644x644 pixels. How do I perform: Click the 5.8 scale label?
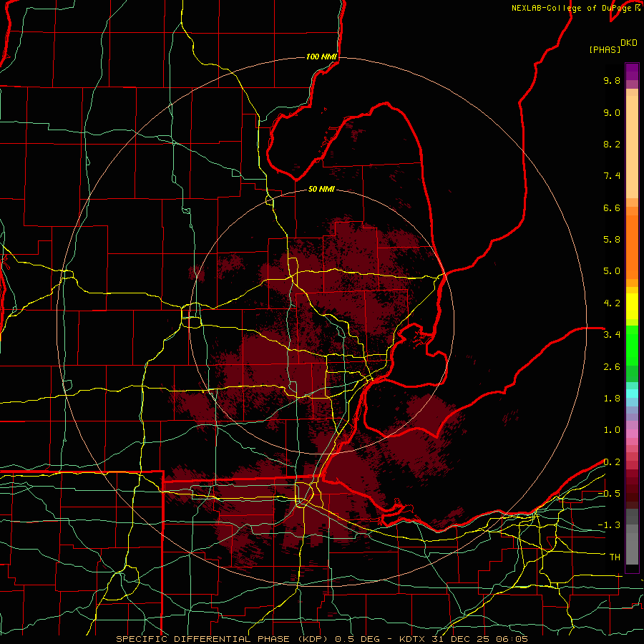pyautogui.click(x=612, y=240)
